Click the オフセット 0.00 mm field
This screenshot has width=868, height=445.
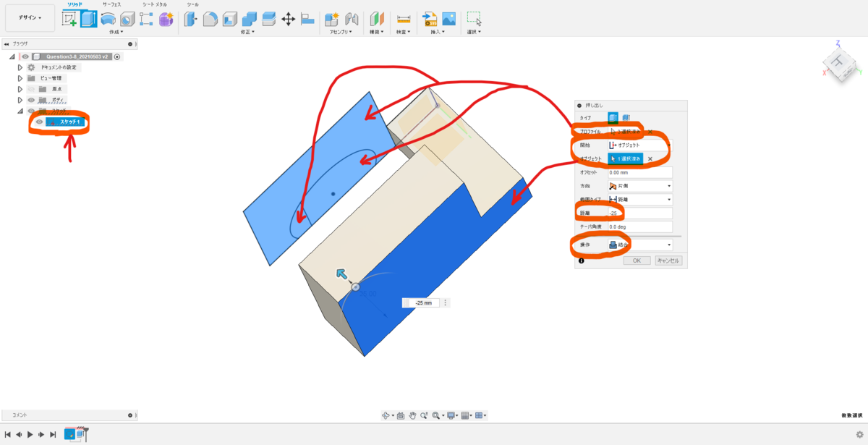pos(640,172)
